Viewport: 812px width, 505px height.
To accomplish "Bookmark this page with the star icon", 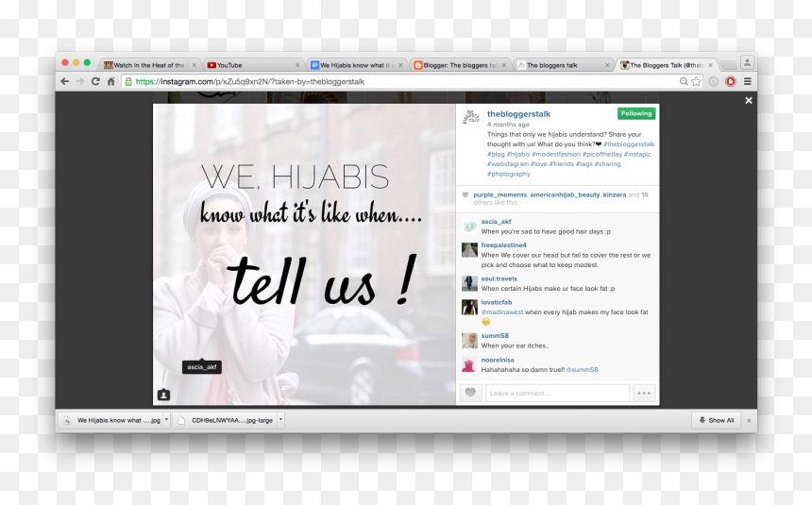I will pos(696,81).
